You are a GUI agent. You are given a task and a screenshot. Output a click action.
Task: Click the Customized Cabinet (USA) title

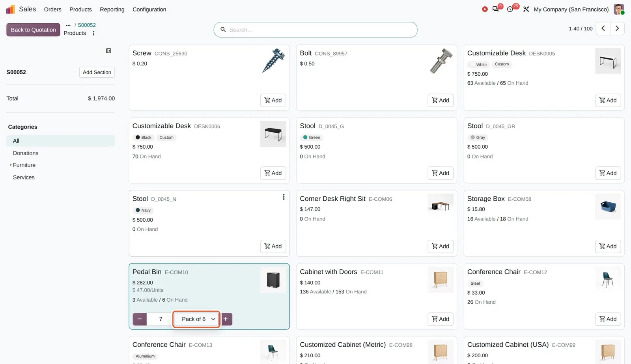click(x=508, y=345)
